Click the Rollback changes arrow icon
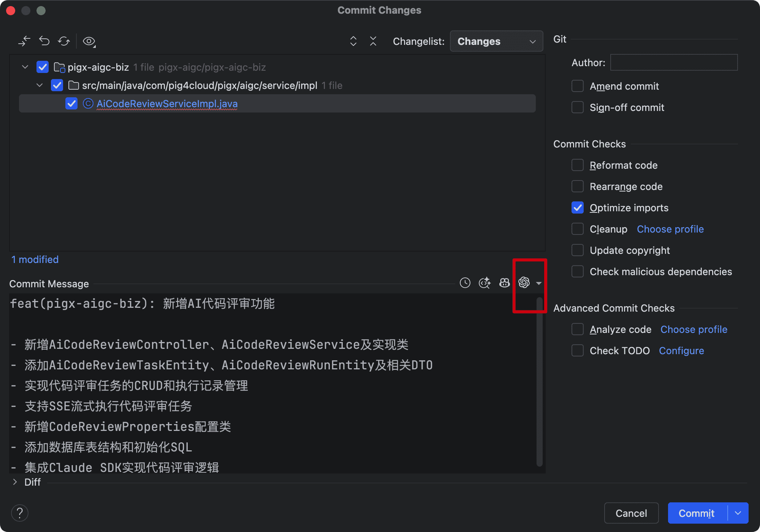Screen dimensions: 760x532 pos(24,41)
